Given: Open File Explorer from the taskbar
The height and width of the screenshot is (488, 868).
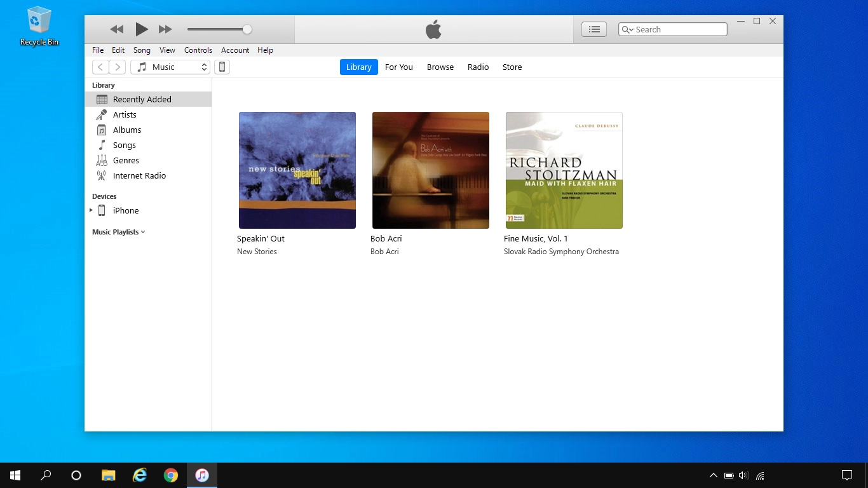Looking at the screenshot, I should [x=108, y=475].
